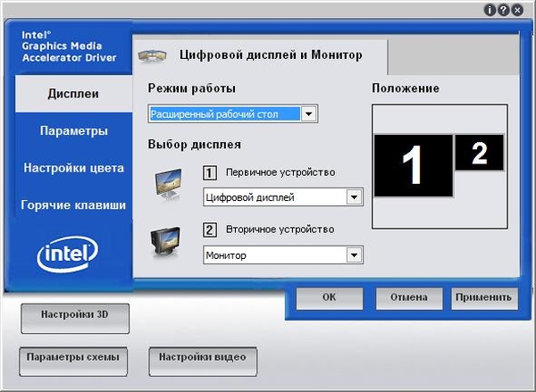Click the Вторичное устройство label
This screenshot has width=536, height=392.
pyautogui.click(x=280, y=229)
